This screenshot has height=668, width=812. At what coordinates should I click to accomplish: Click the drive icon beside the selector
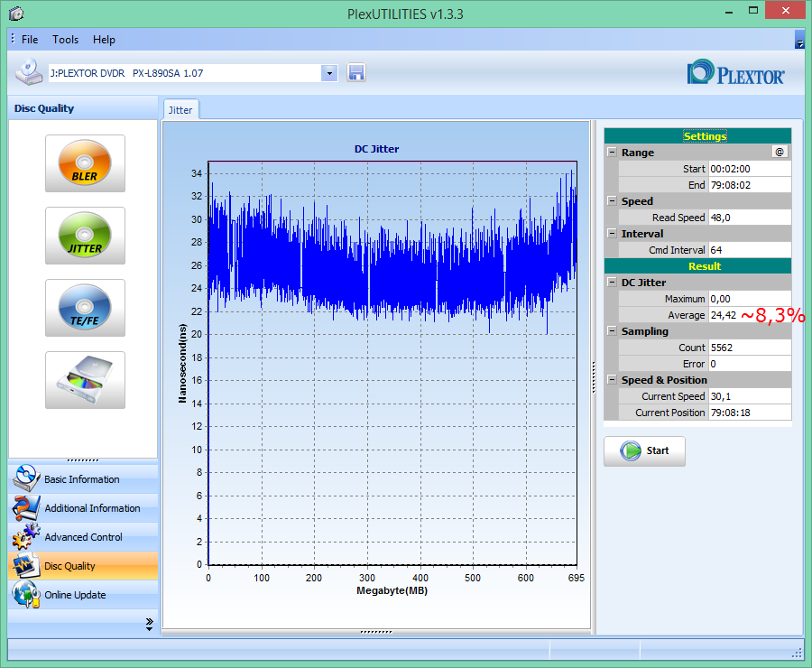coord(29,72)
